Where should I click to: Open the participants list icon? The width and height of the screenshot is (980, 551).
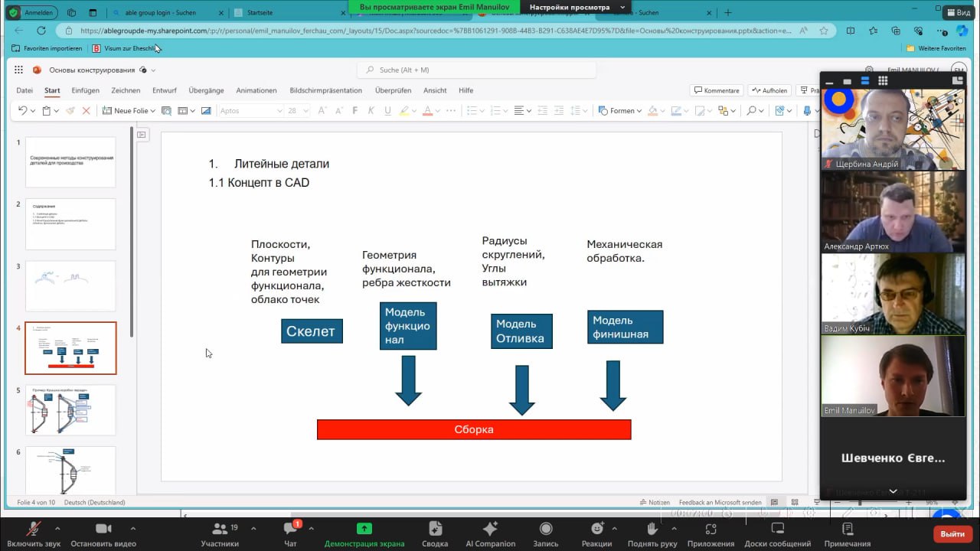(220, 530)
